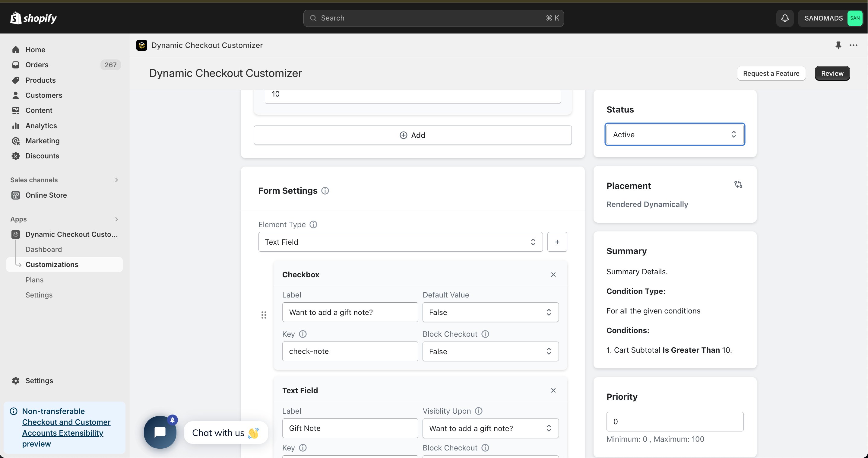
Task: Click the SANOMADS store name button
Action: [830, 18]
